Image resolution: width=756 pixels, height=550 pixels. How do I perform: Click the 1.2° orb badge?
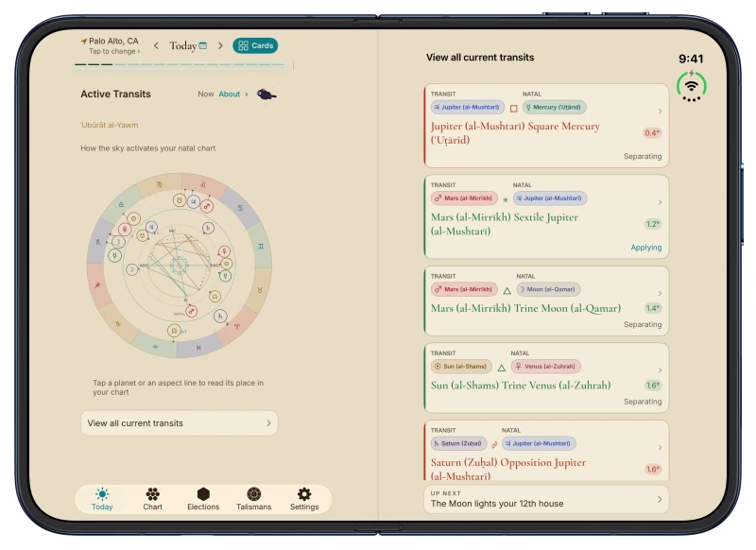[652, 224]
